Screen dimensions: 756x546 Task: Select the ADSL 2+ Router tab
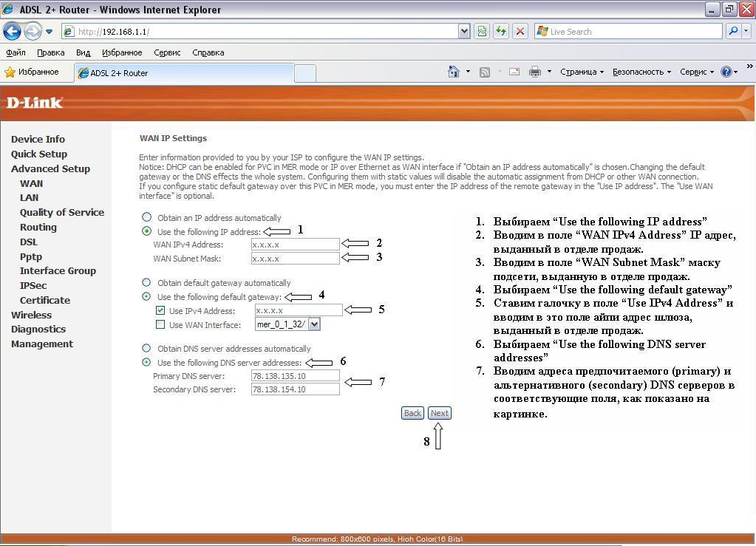coord(184,73)
